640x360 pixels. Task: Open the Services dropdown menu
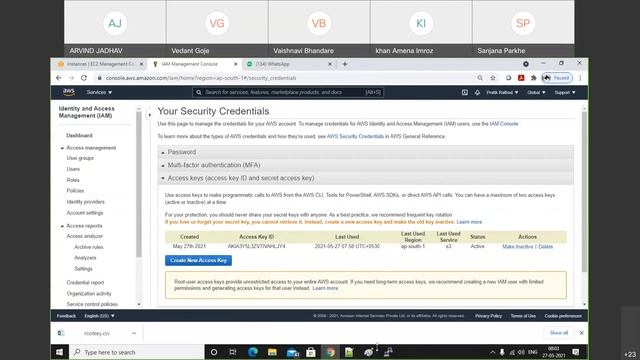[99, 93]
